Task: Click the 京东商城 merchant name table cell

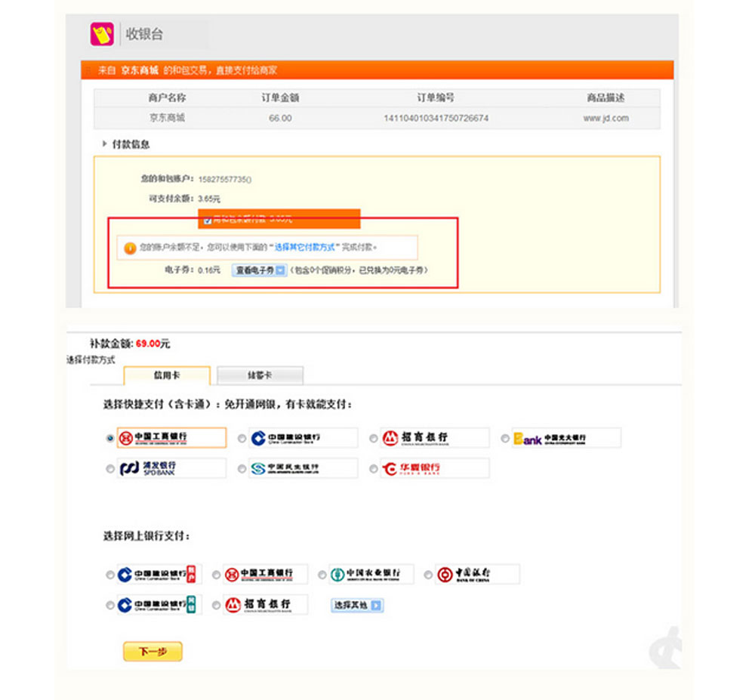Action: (x=167, y=118)
